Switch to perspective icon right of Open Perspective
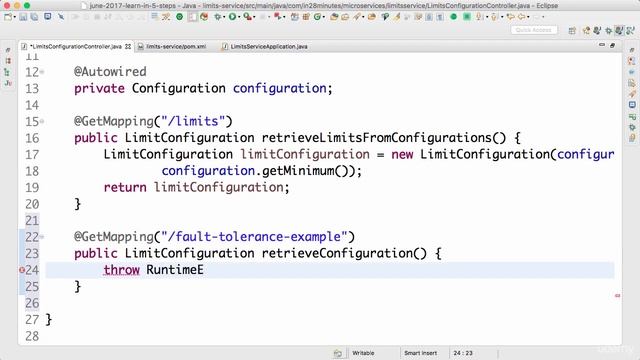Screen dimensions: 640x360 tap(586, 30)
